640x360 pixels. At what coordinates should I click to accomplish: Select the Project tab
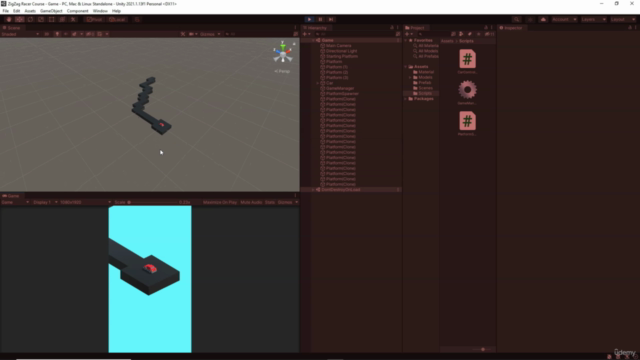pos(415,28)
